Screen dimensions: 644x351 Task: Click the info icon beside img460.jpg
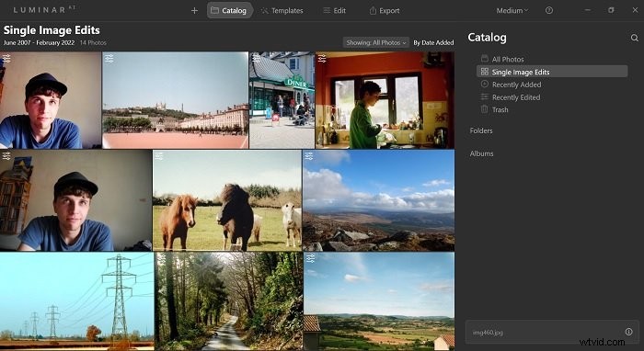[x=628, y=332]
